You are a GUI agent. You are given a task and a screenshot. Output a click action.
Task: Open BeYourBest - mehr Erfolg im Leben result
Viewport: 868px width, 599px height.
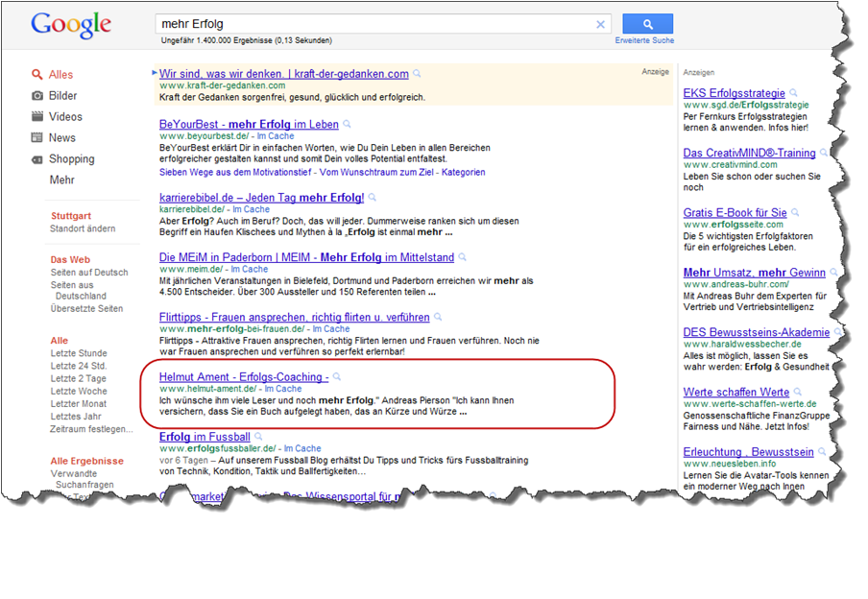[249, 125]
